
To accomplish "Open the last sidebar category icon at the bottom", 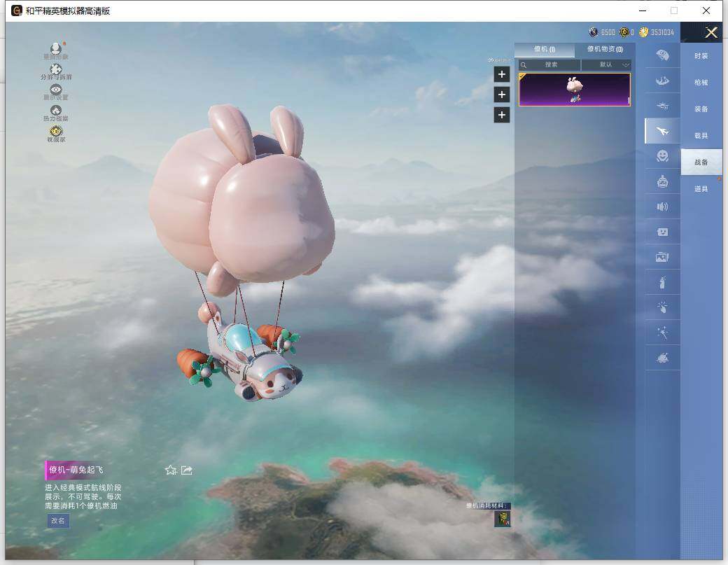I will point(662,358).
